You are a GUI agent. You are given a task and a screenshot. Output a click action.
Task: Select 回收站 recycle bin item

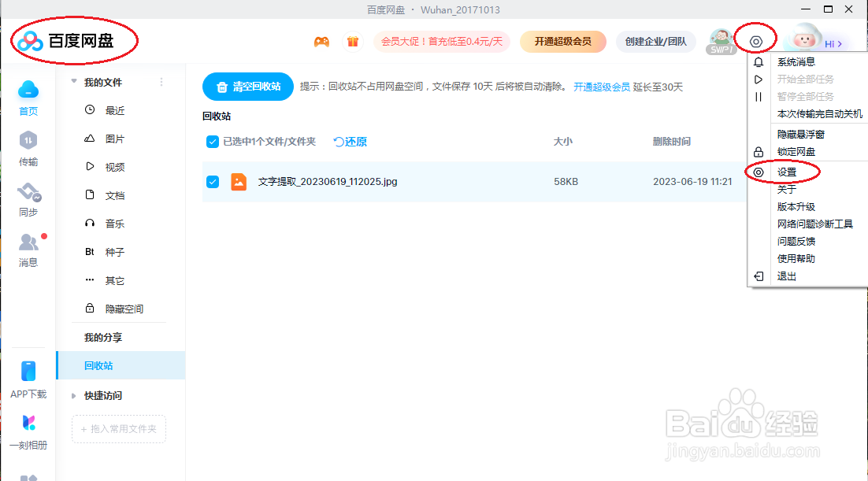(121, 365)
